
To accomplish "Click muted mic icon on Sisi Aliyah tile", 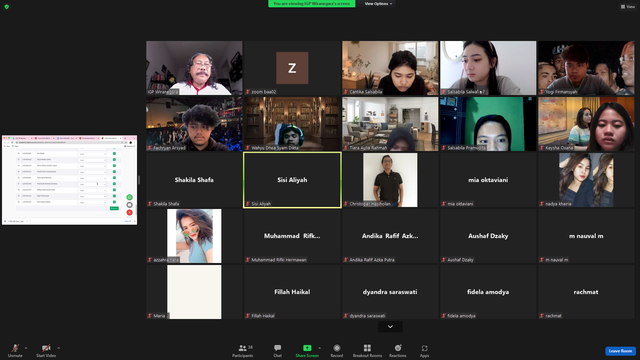I will pyautogui.click(x=248, y=204).
